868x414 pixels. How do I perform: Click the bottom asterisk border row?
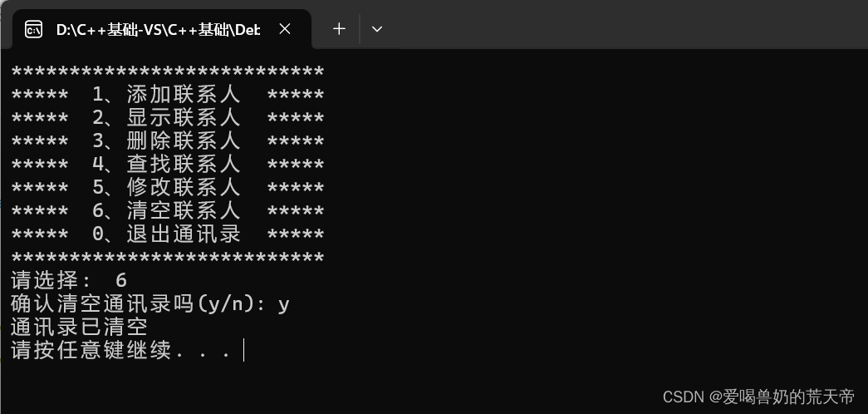[x=167, y=258]
